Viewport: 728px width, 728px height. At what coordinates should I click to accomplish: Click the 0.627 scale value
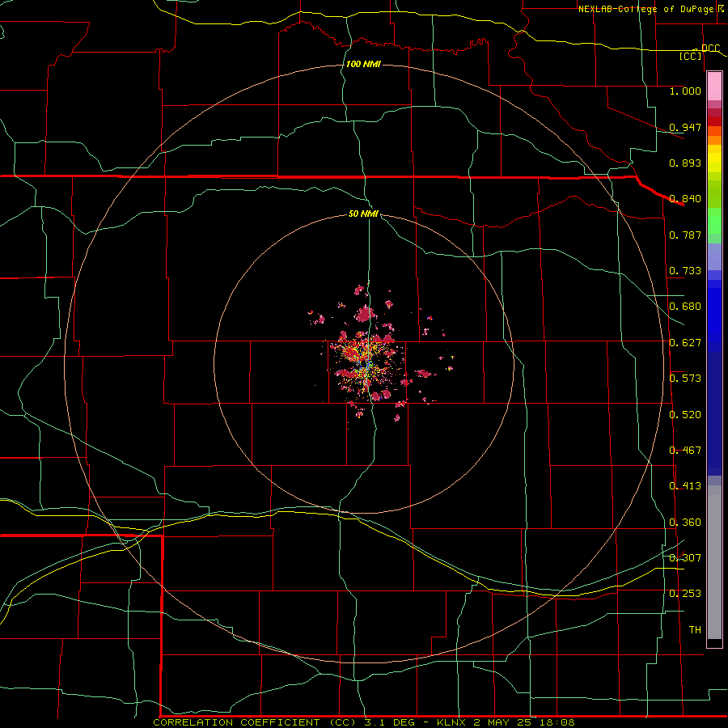pyautogui.click(x=685, y=343)
